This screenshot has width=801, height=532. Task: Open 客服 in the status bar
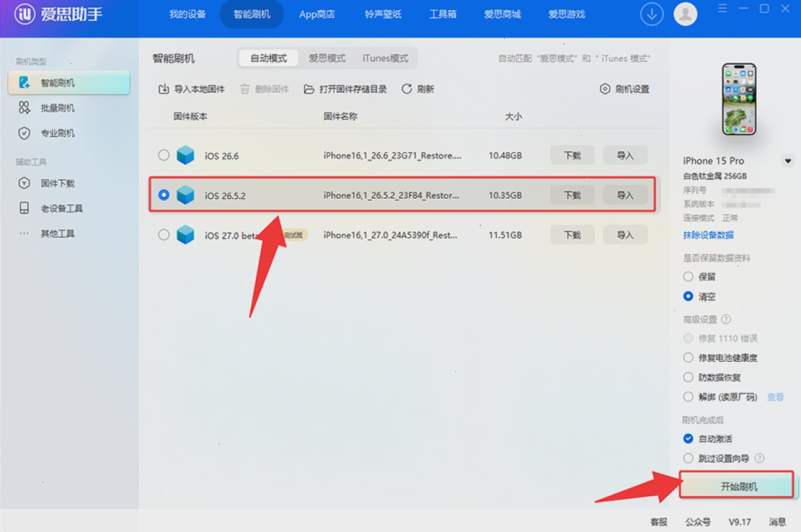click(x=659, y=522)
